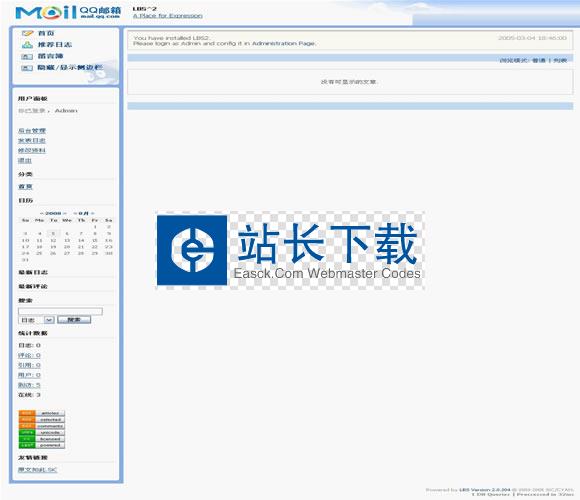Click the 首页 home icon in navigation
The height and width of the screenshot is (500, 580).
pos(27,33)
